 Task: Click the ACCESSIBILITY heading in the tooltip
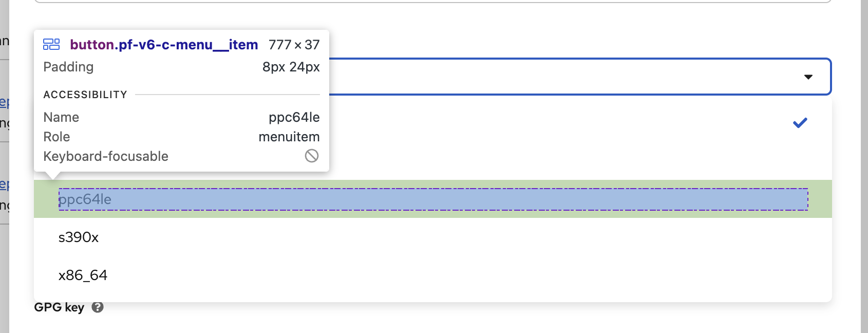(x=85, y=95)
